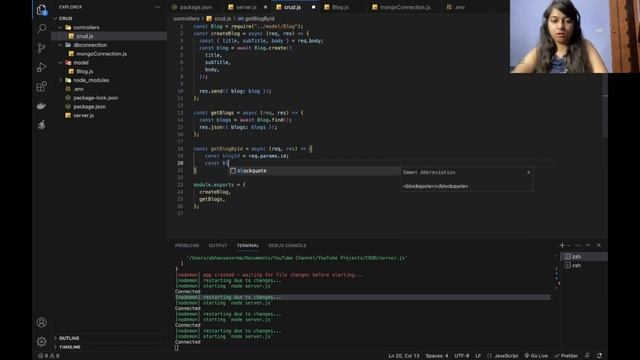Open the PROBLEMS panel tab
Viewport: 640px width, 360px height.
click(x=187, y=245)
